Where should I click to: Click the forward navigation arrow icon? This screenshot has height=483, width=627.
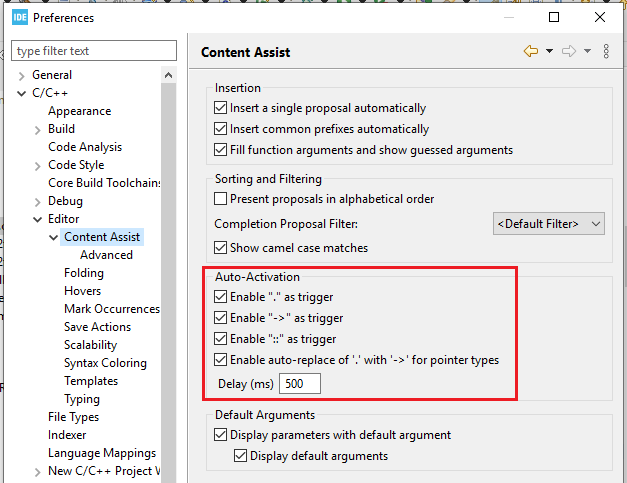(x=567, y=52)
